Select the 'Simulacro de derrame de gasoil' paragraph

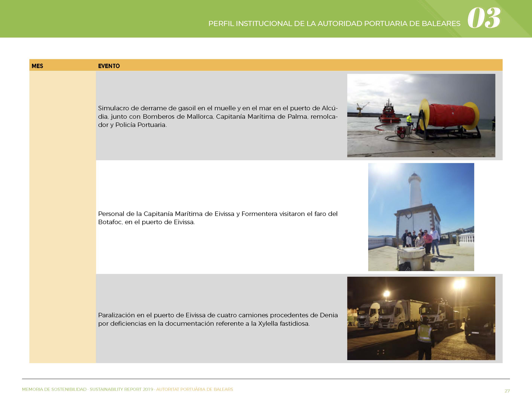tap(218, 116)
